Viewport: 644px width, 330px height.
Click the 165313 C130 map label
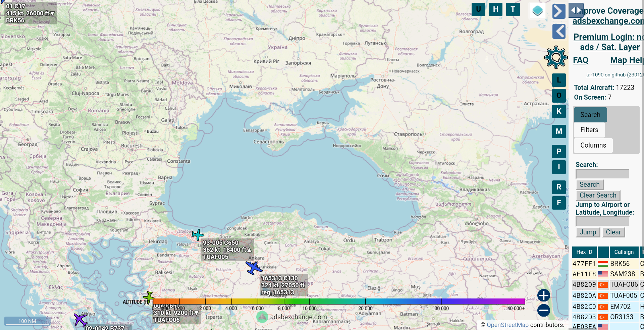point(284,285)
